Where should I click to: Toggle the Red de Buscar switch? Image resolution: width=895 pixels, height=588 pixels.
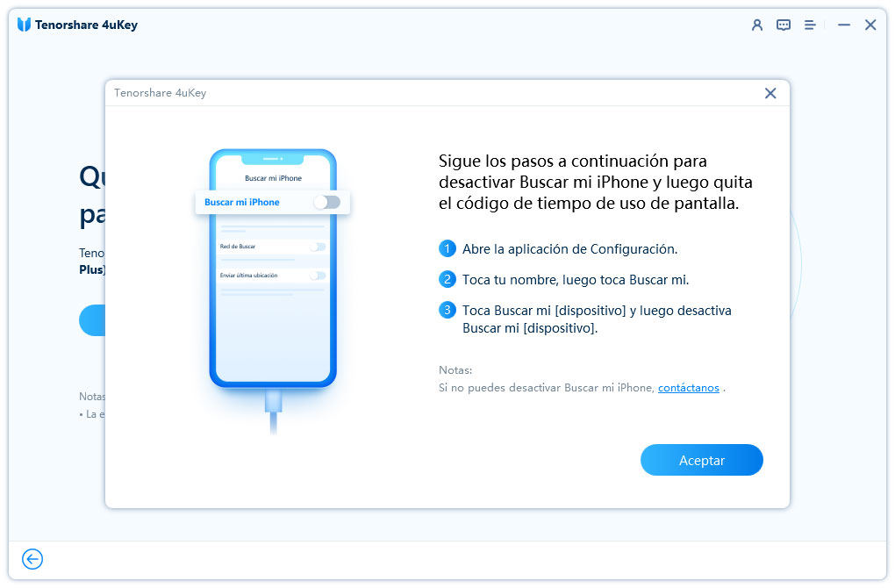[x=317, y=247]
